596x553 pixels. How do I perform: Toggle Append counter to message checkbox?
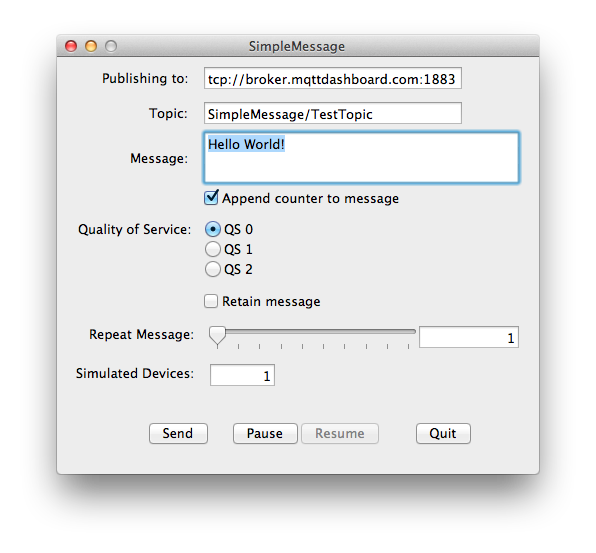(x=211, y=198)
